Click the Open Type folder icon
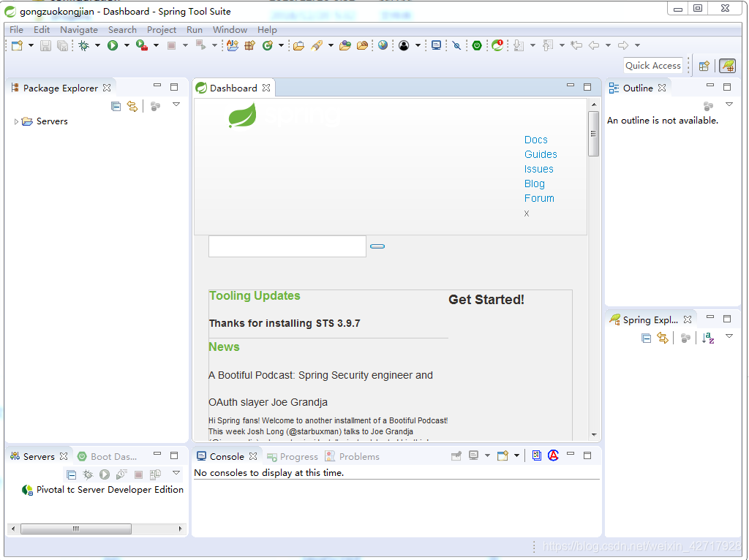 [298, 45]
